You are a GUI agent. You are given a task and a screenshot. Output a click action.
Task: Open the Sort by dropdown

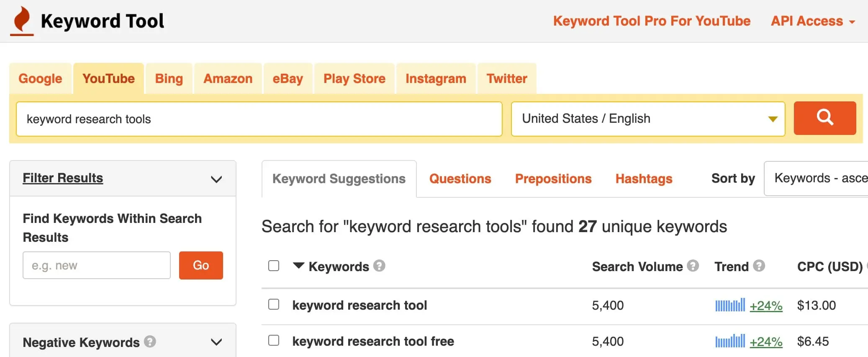816,178
